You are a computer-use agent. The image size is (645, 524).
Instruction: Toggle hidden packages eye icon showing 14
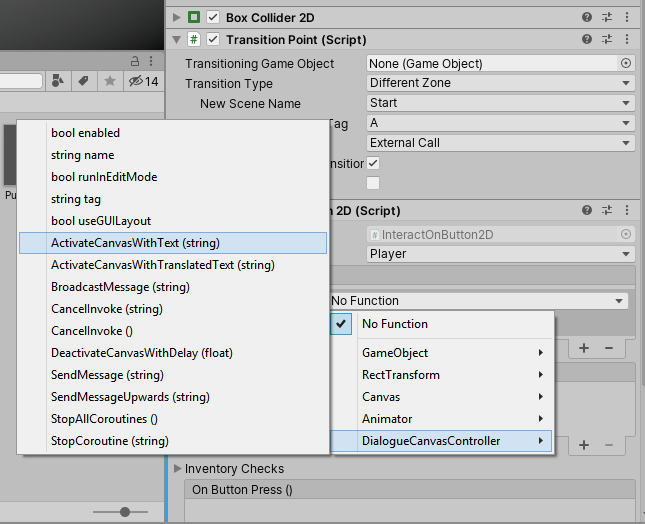point(144,81)
